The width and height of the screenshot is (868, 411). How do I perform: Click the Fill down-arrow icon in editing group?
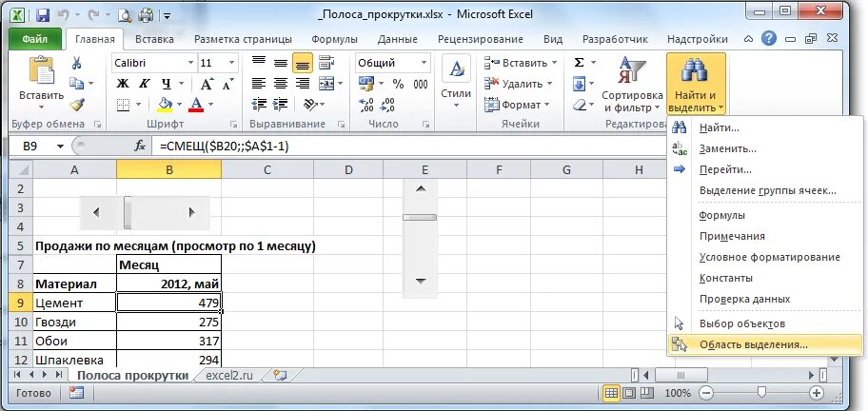pyautogui.click(x=579, y=84)
